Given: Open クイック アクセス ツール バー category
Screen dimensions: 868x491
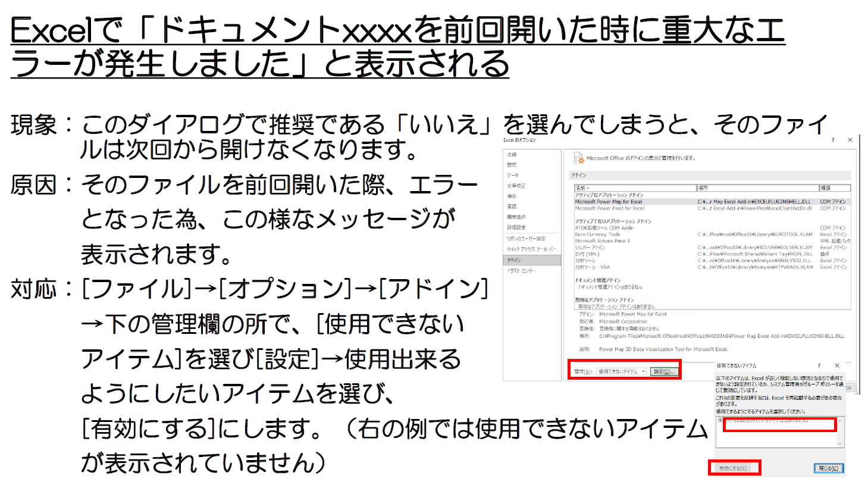Looking at the screenshot, I should [532, 249].
